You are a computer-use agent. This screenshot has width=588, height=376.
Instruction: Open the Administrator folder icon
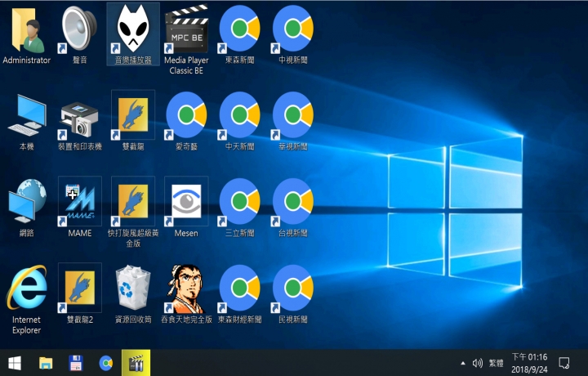coord(27,30)
